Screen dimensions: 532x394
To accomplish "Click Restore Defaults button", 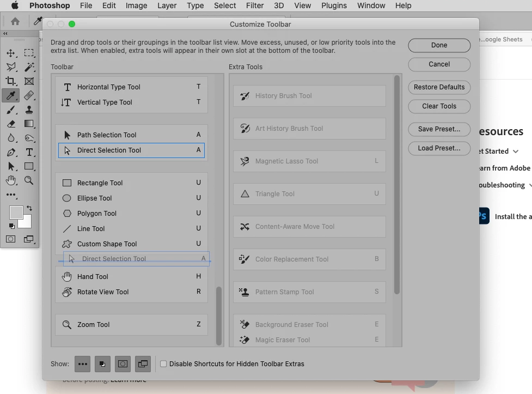I will (439, 87).
